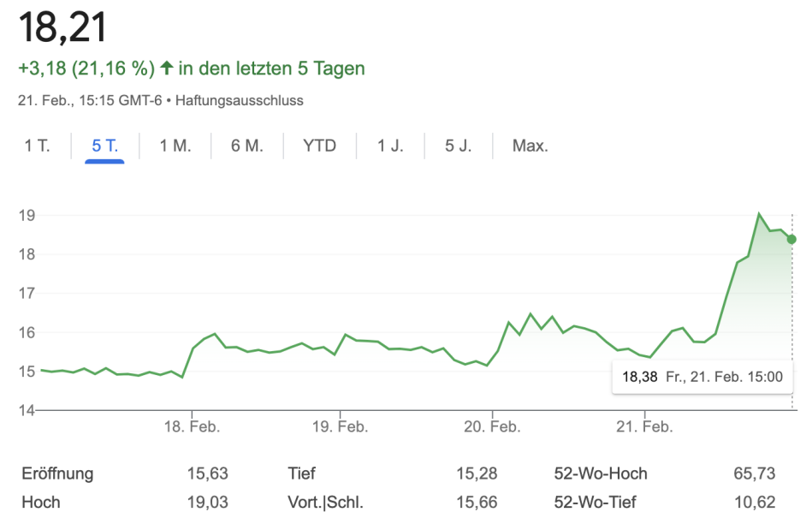Open the 6 M. range tab

[246, 146]
